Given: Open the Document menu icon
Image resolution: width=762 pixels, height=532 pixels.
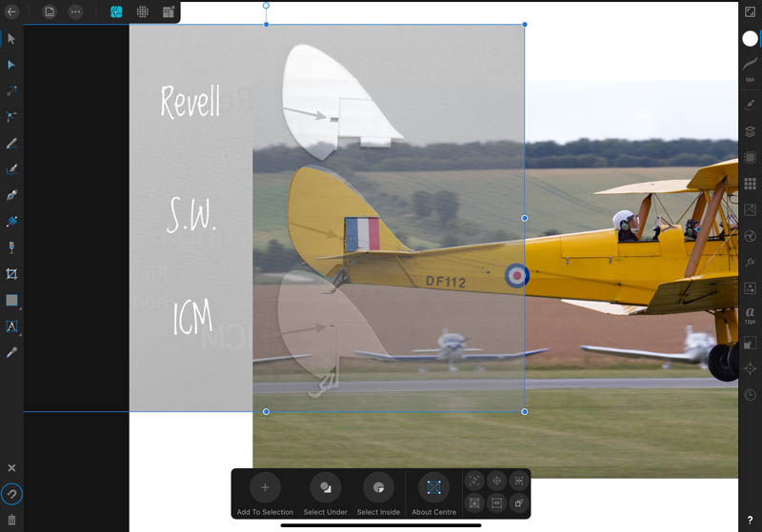Looking at the screenshot, I should 50,11.
